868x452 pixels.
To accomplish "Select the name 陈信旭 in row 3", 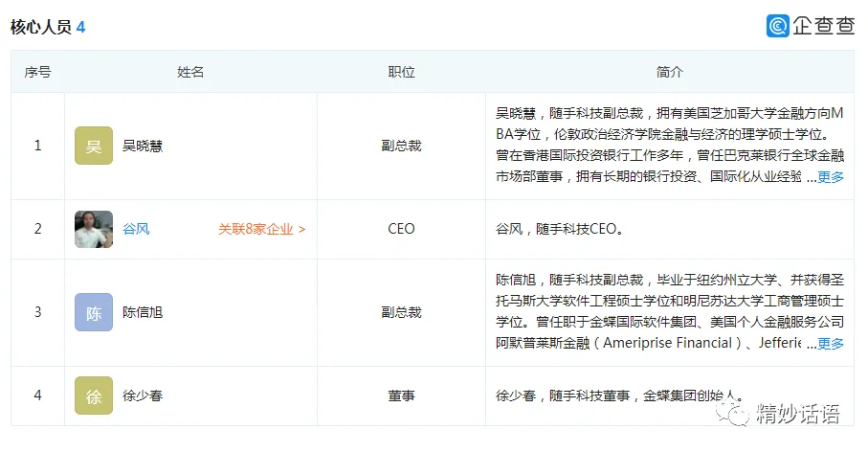I will pos(143,313).
